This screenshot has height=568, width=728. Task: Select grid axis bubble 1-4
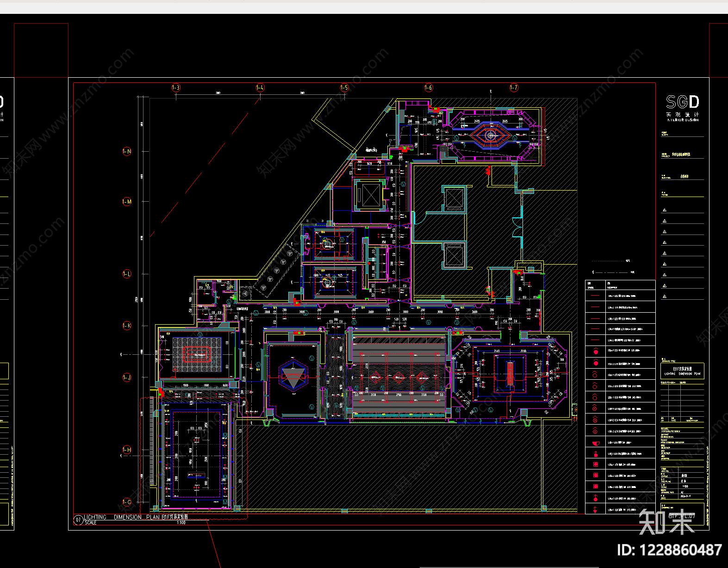[x=260, y=87]
